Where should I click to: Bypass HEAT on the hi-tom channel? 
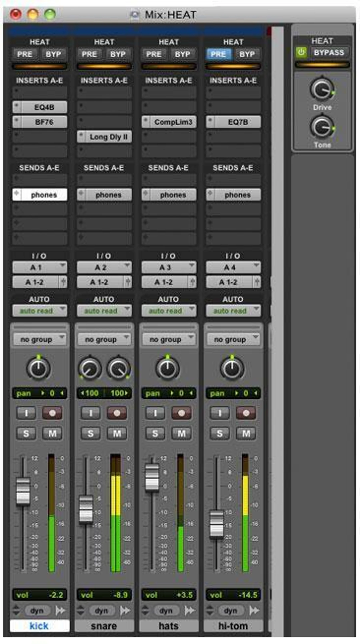247,54
